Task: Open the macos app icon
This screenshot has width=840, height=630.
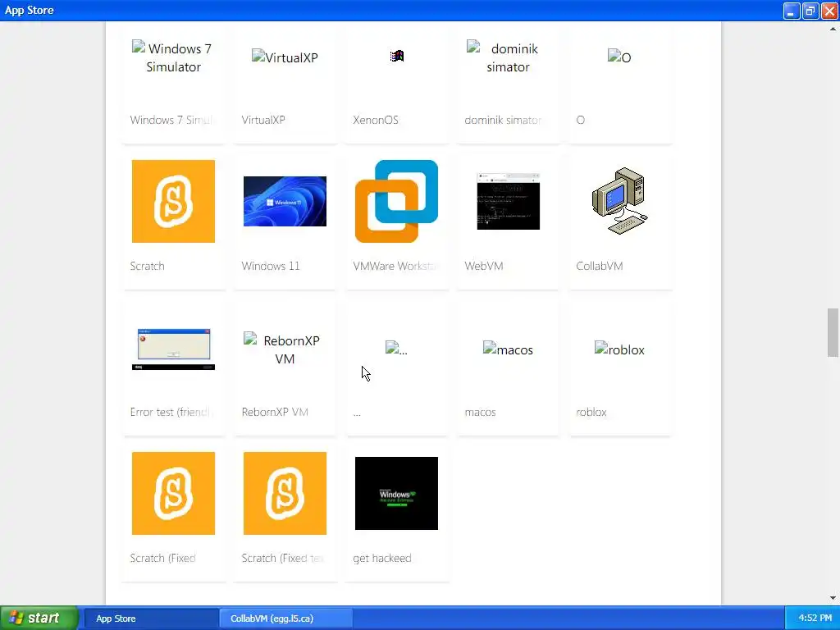Action: tap(508, 349)
